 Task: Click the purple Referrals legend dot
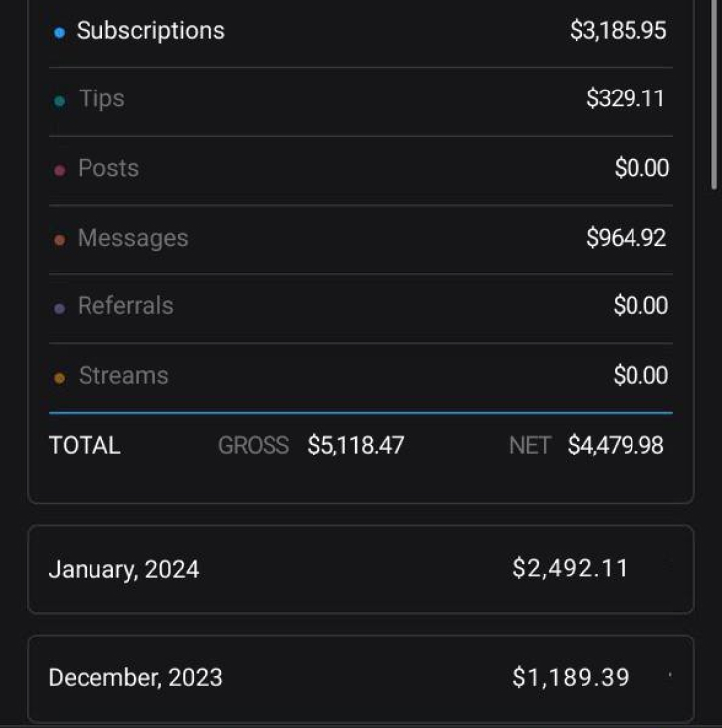tap(59, 308)
